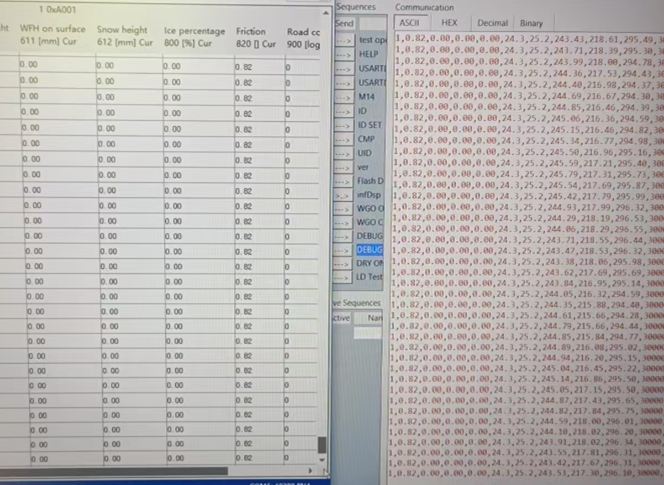Screen dimensions: 664x485
Task: Select the infDsp sequence name
Action: click(x=369, y=195)
